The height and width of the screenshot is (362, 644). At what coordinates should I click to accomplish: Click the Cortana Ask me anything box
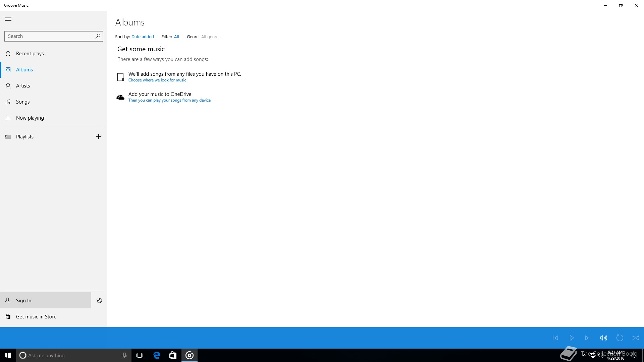click(74, 355)
